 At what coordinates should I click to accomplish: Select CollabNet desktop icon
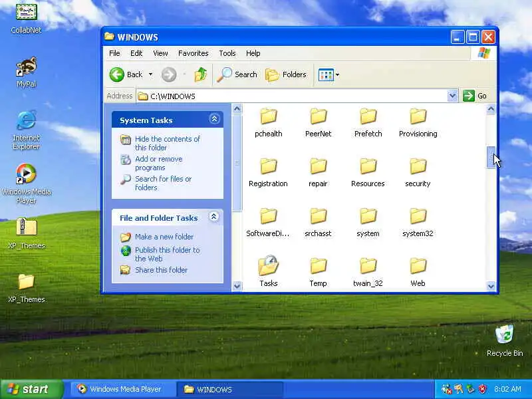tap(26, 19)
